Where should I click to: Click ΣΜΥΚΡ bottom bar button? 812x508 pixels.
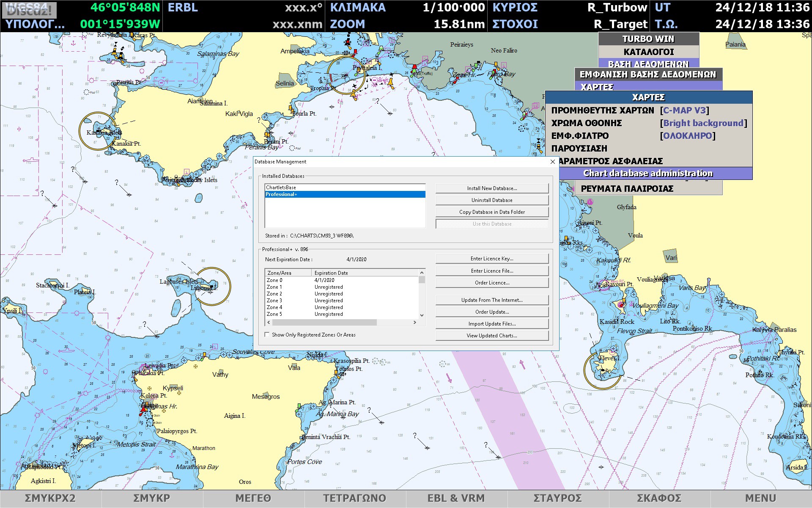pos(152,499)
